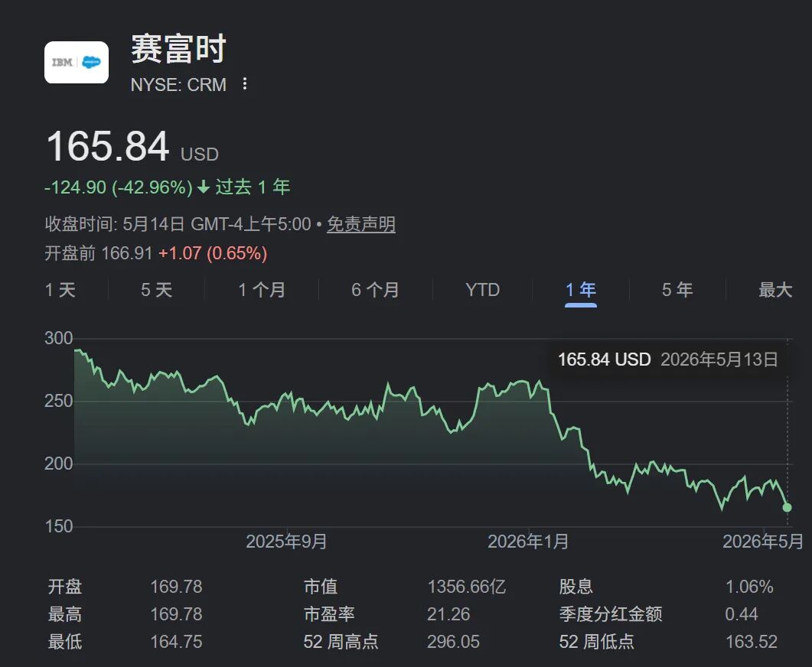Select the 5 天 time range tab
The width and height of the screenshot is (812, 667).
(156, 290)
